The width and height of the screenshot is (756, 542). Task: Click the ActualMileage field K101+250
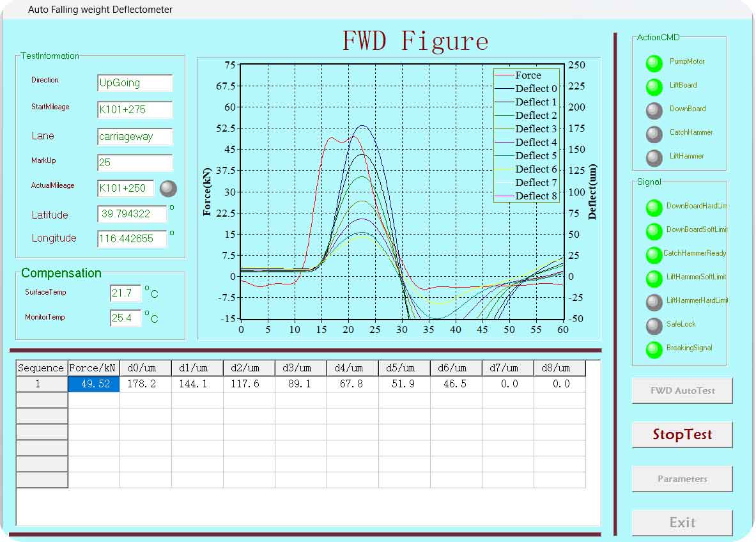125,188
